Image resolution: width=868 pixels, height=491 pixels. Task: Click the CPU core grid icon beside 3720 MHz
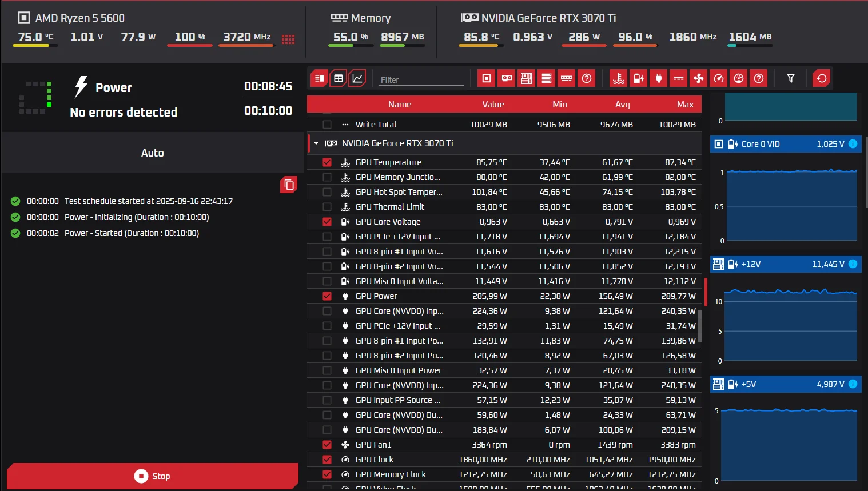288,39
